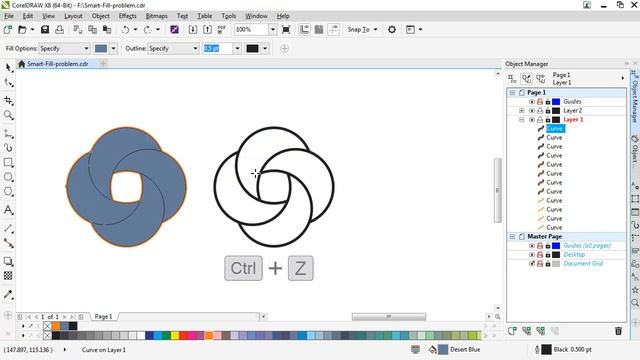Click the zoom percentage field
Image resolution: width=640 pixels, height=360 pixels.
tap(251, 29)
